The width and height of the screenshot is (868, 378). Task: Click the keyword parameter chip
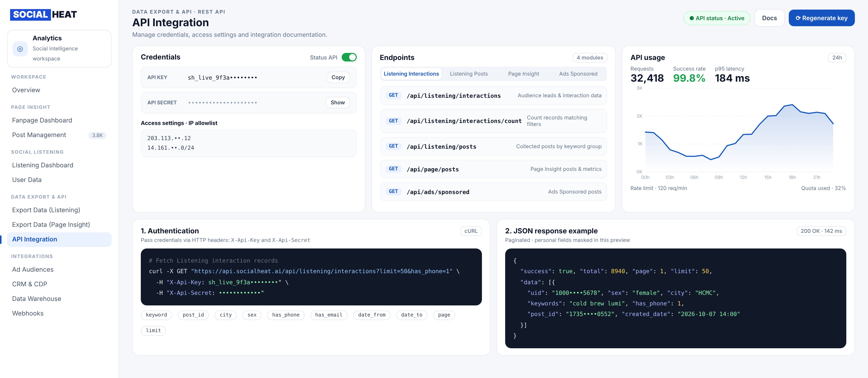click(x=156, y=315)
